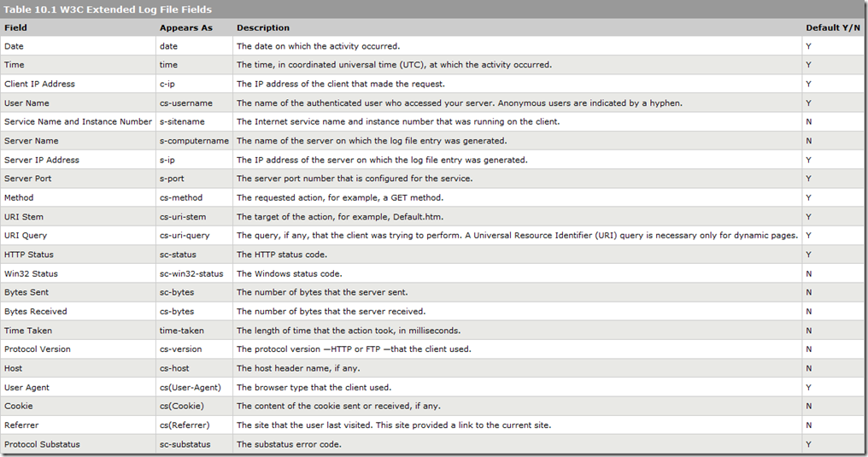868x457 pixels.
Task: Select the 'Protocol Substatus' field cell
Action: (x=78, y=444)
